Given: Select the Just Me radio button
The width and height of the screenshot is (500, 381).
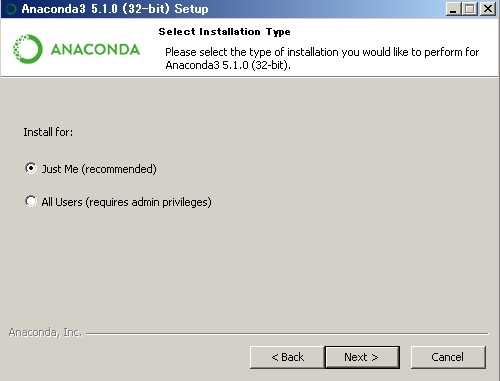Looking at the screenshot, I should [x=31, y=168].
